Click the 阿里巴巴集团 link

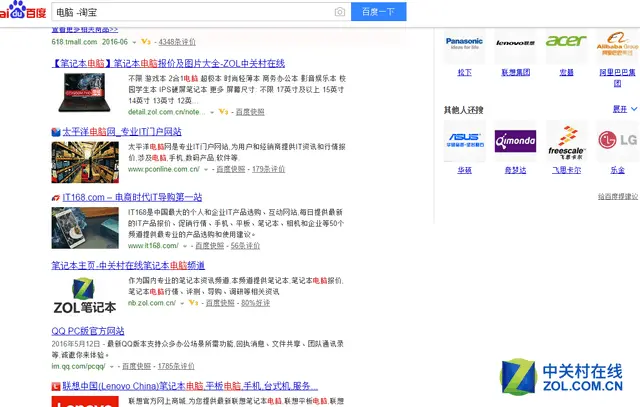pos(617,78)
